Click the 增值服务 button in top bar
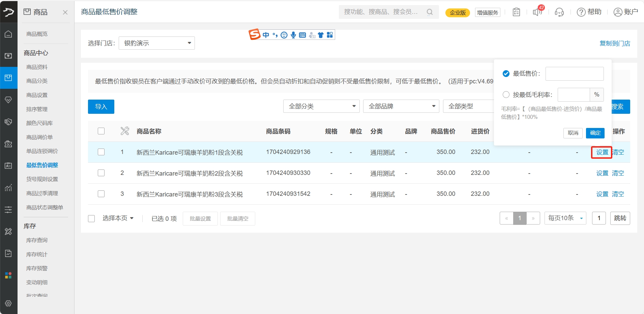This screenshot has height=314, width=644. tap(488, 12)
